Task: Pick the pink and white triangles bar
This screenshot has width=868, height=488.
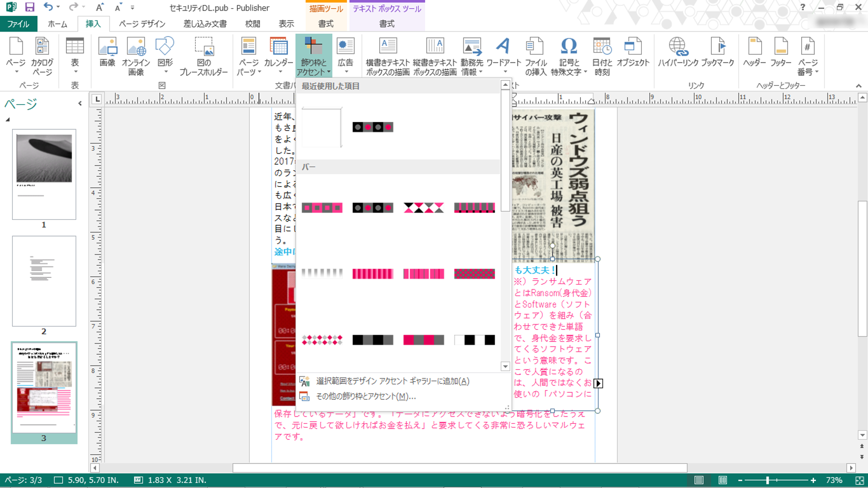Action: [423, 208]
